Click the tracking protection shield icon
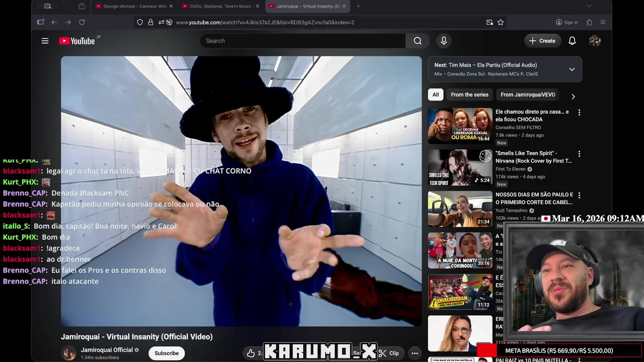 point(140,22)
